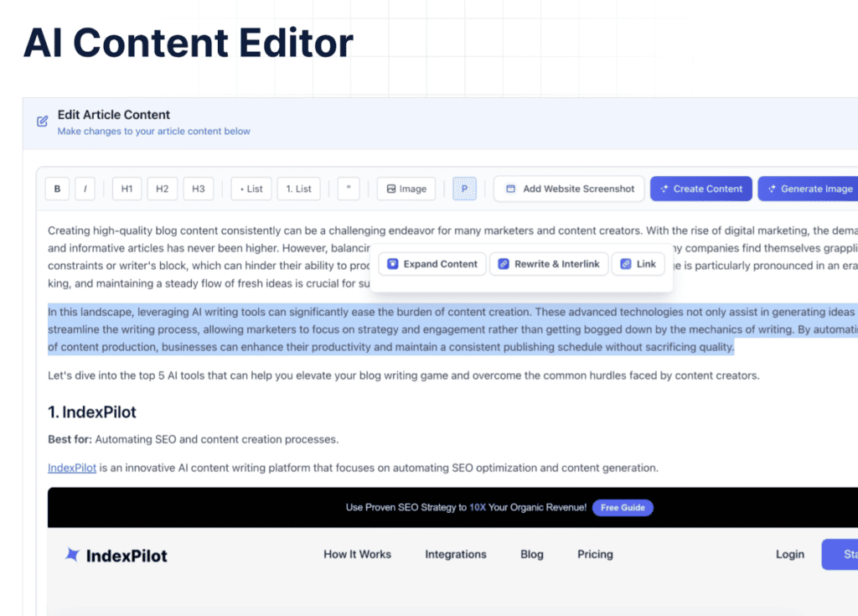Click the Link option in popup
The image size is (858, 616).
pyautogui.click(x=638, y=264)
